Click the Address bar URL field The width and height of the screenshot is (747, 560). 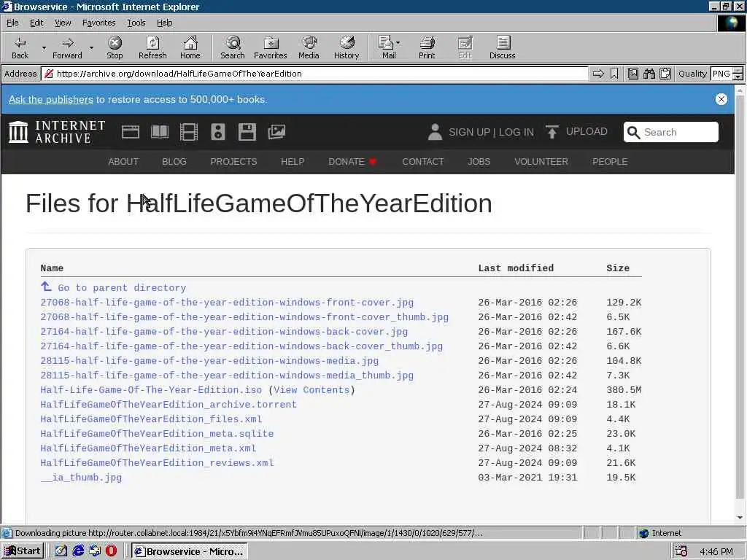(x=314, y=74)
